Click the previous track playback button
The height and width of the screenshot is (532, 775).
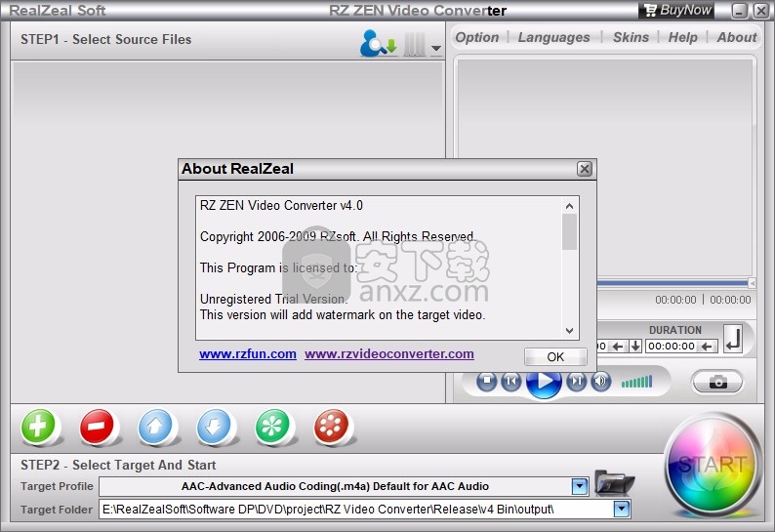pos(511,382)
